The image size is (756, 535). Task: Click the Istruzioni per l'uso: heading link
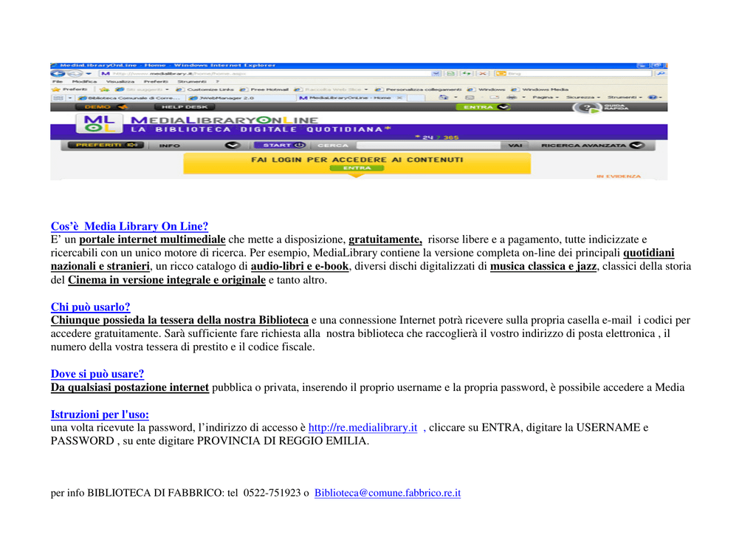[x=100, y=415]
